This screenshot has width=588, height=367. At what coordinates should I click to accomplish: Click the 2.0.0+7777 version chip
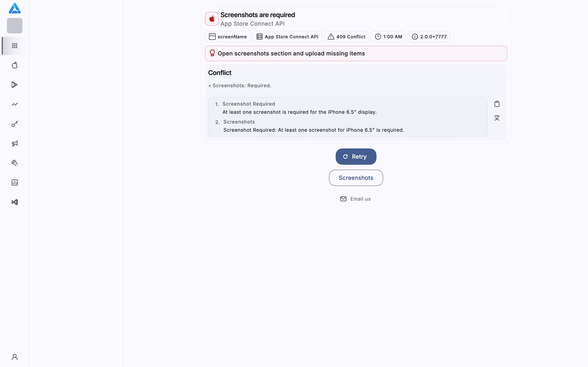click(x=429, y=37)
